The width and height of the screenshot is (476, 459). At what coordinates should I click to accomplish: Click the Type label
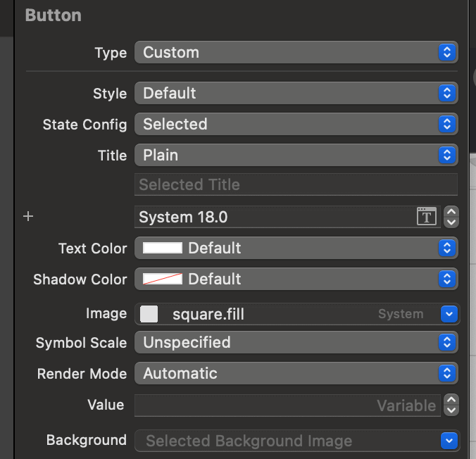(111, 53)
